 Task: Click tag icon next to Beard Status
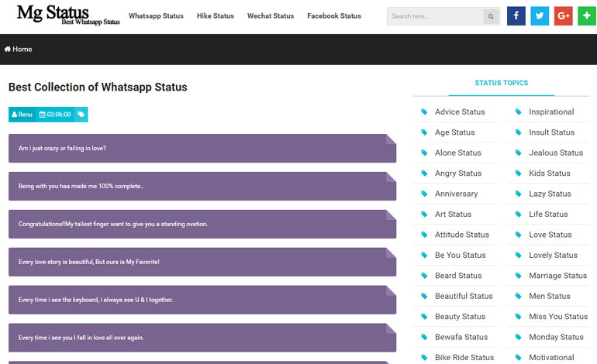tap(424, 276)
